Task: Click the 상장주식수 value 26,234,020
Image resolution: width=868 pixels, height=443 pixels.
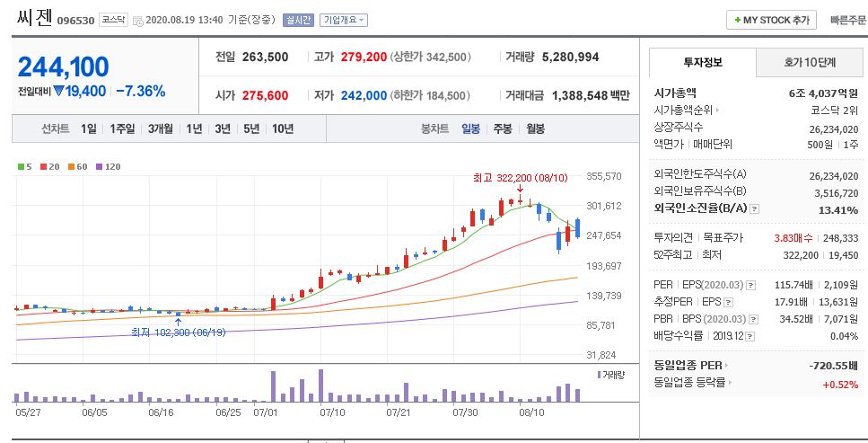Action: coord(834,129)
